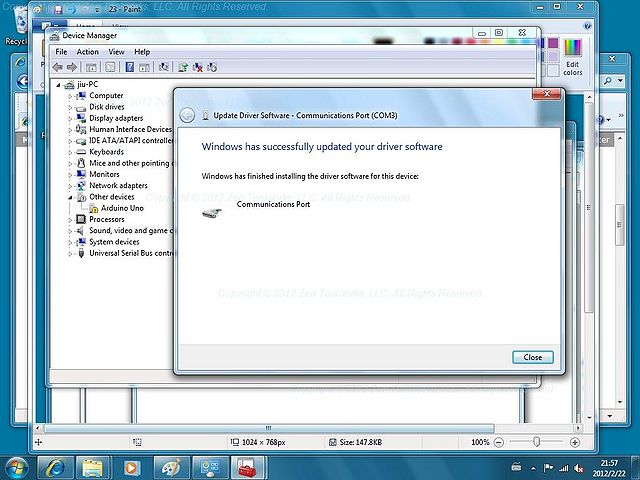Screen dimensions: 640x480
Task: Click the muted volume tray icon
Action: click(579, 468)
